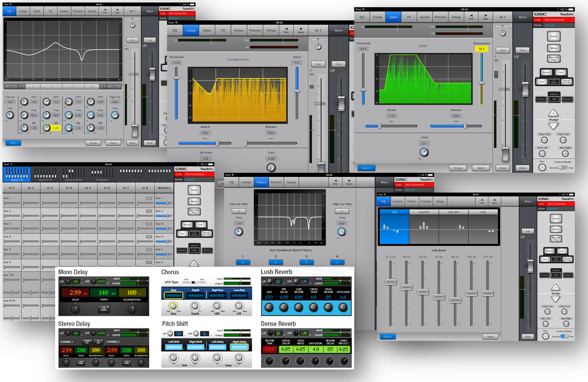Screen dimensions: 588x382
Task: Click the U1 Nav Left button in Gate screen
Action: (x=542, y=153)
